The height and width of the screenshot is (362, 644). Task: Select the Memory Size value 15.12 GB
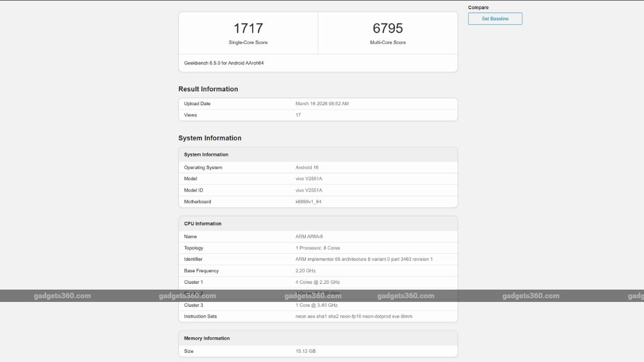[306, 351]
